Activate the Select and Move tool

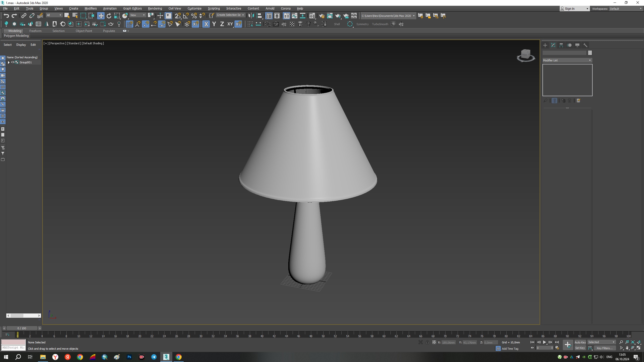[x=101, y=16]
